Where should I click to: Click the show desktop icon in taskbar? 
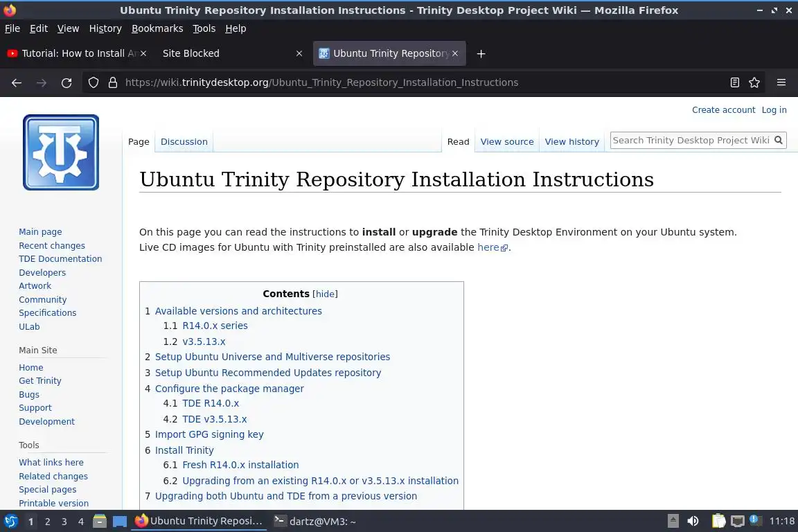(120, 521)
